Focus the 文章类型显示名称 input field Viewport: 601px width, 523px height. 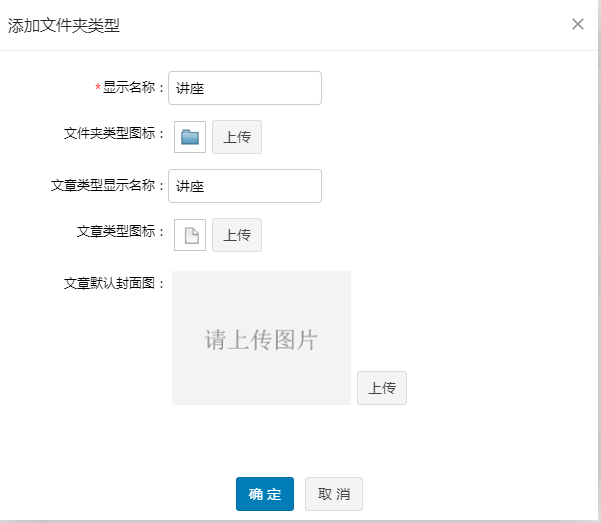245,186
